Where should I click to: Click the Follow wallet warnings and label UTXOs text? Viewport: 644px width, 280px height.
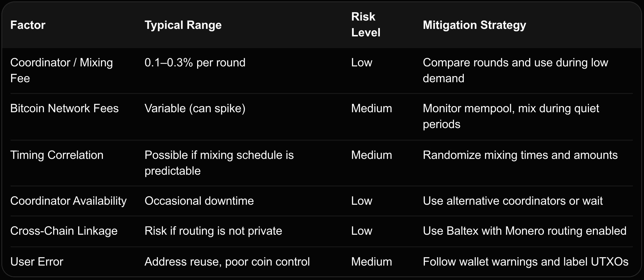pos(526,262)
